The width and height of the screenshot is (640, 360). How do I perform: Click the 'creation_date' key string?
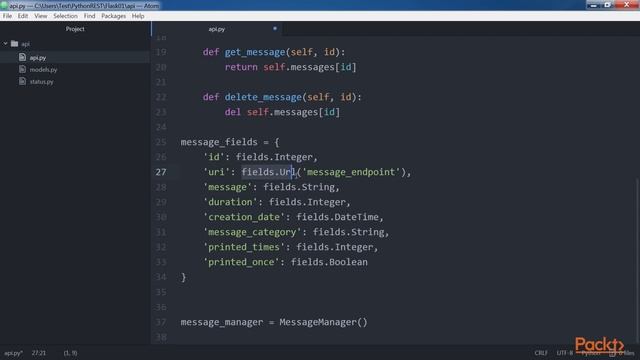click(244, 217)
